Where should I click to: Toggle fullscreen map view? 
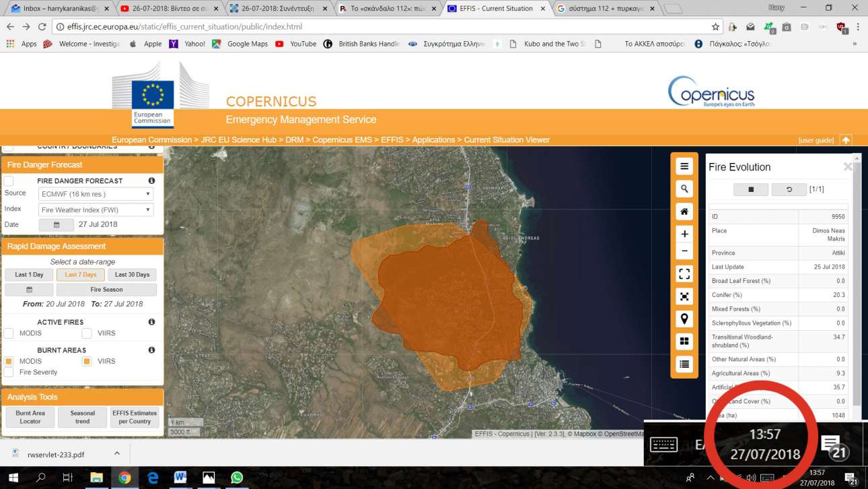coord(684,273)
